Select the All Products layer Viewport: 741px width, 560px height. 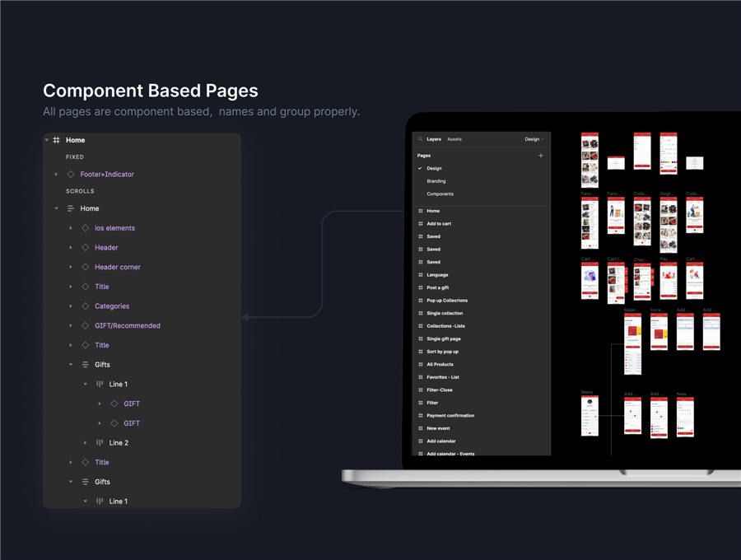click(440, 364)
